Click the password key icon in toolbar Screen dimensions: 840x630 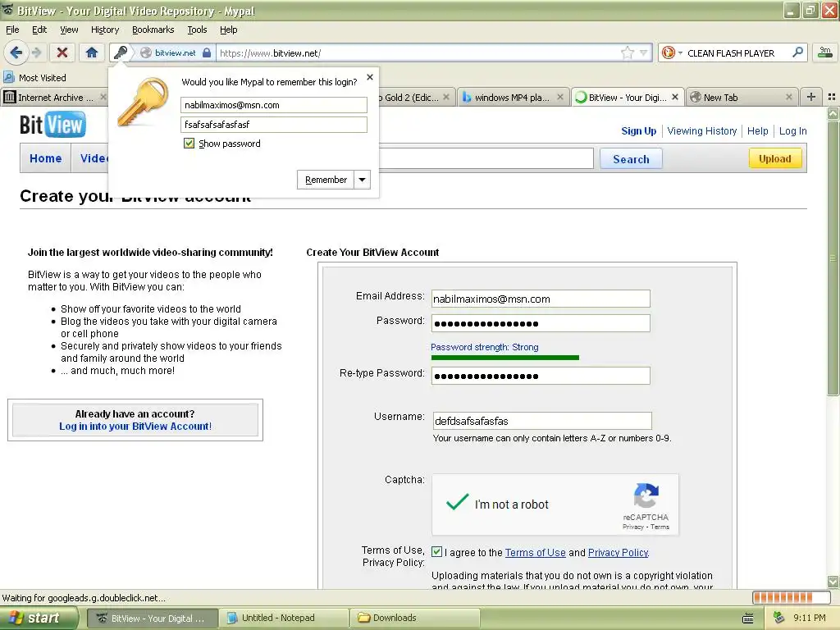coord(121,52)
